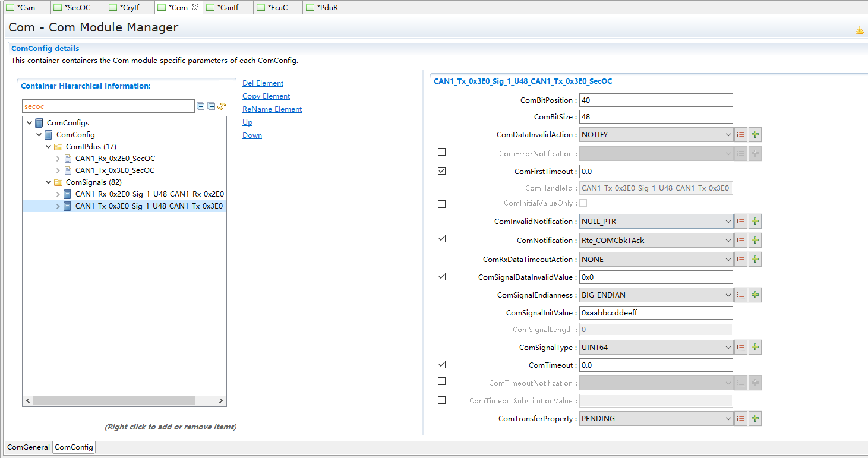The height and width of the screenshot is (458, 868).
Task: Open the ComSignalType dropdown
Action: tap(656, 348)
